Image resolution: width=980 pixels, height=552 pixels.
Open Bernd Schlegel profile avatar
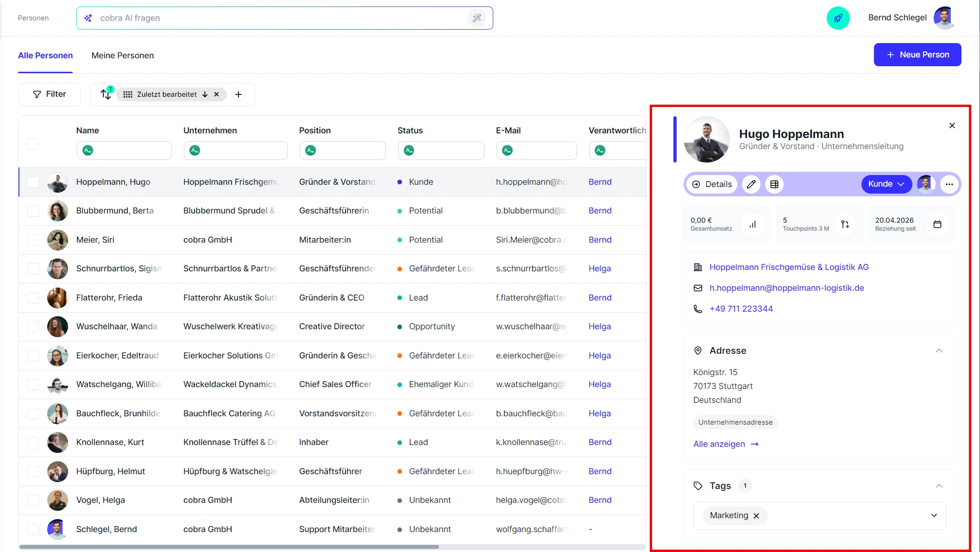[944, 18]
